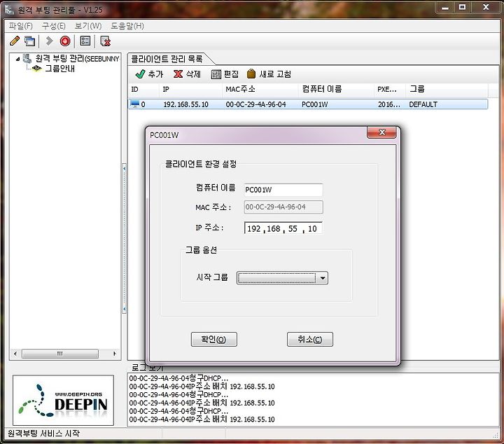Sort by the ID column header

click(x=143, y=90)
